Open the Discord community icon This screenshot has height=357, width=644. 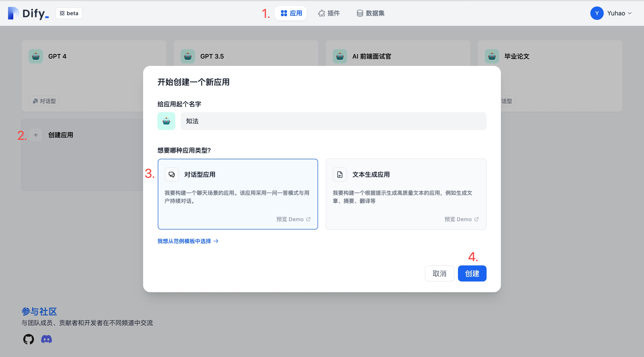click(46, 339)
